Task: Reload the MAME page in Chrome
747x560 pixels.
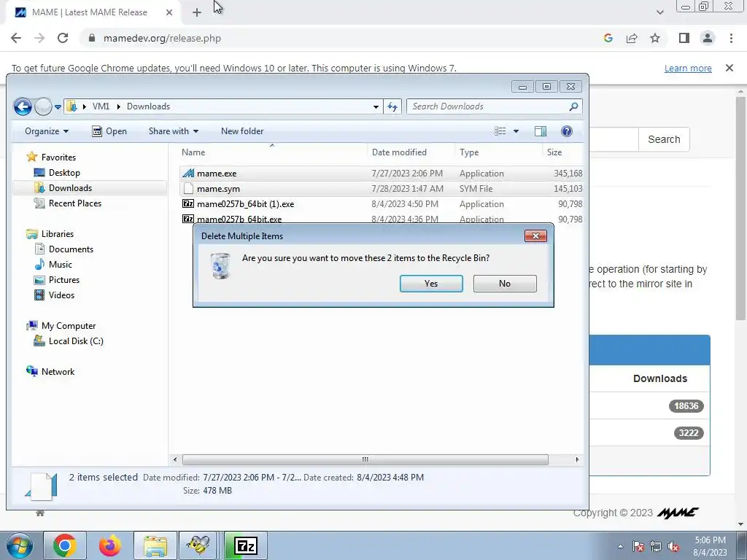Action: click(63, 38)
